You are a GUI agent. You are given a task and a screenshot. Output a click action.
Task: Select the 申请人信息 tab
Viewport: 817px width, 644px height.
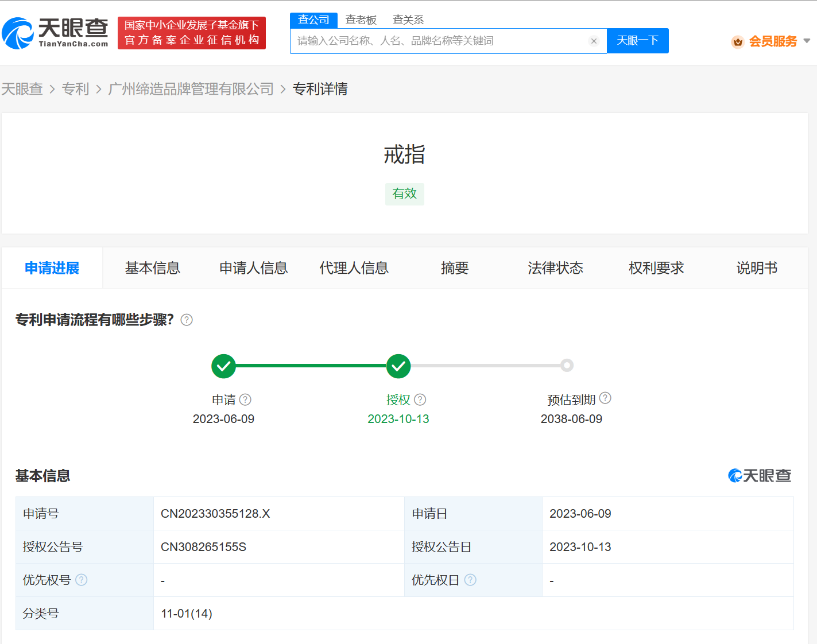point(253,268)
